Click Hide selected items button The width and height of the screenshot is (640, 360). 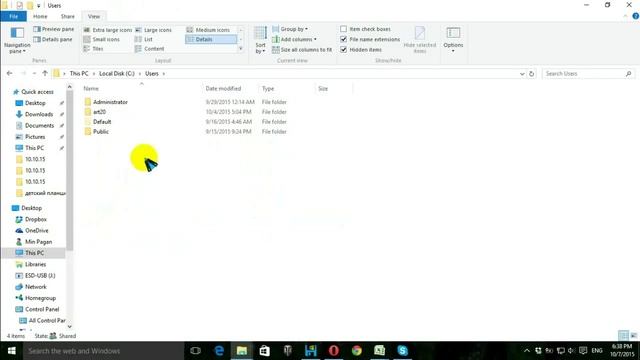(x=420, y=40)
